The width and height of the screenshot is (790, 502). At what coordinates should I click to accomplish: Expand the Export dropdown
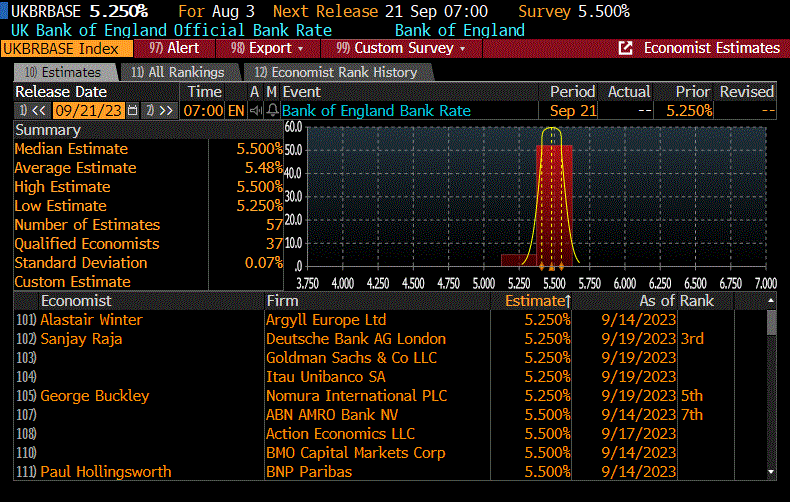coord(268,48)
